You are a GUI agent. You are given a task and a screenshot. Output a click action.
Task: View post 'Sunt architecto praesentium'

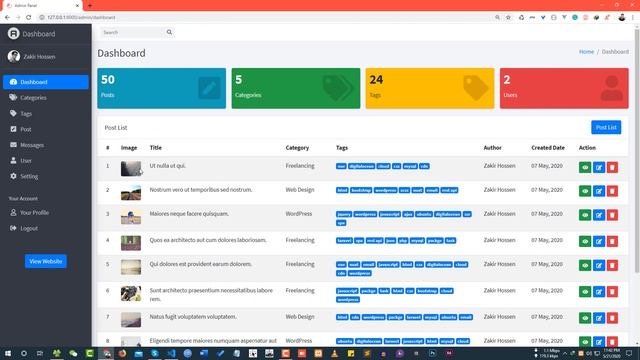[585, 292]
